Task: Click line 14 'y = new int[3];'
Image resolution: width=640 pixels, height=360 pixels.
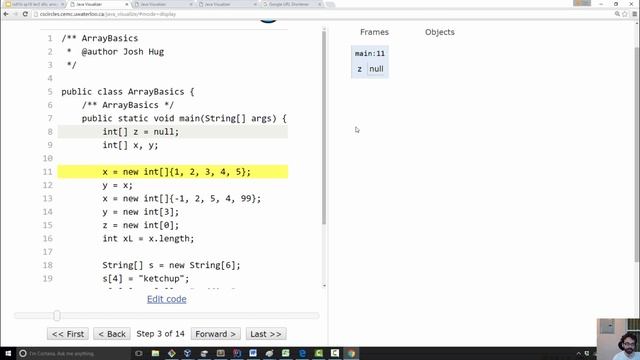Action: [140, 212]
